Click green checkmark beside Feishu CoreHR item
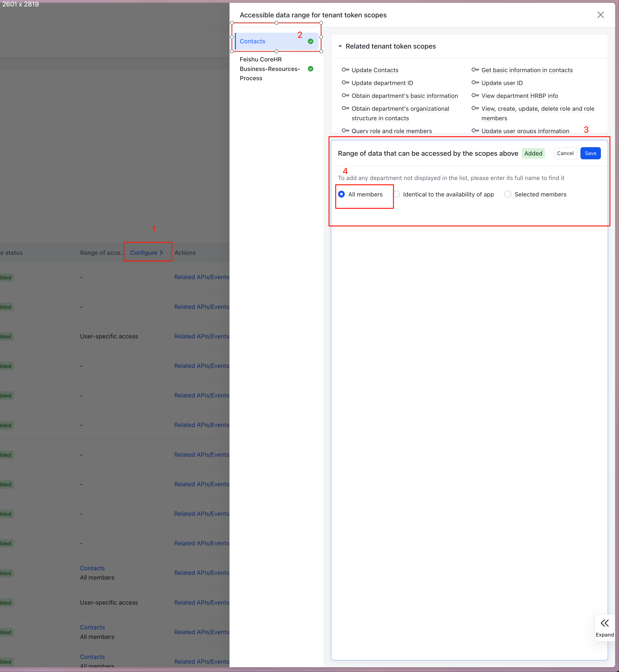619x672 pixels. point(310,69)
